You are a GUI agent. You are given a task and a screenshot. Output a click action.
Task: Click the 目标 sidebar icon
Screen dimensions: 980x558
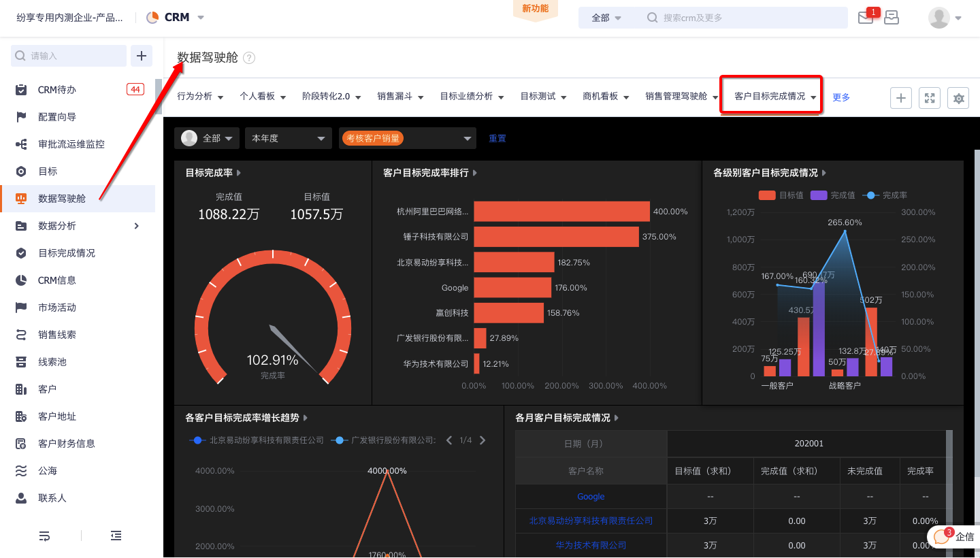point(21,171)
